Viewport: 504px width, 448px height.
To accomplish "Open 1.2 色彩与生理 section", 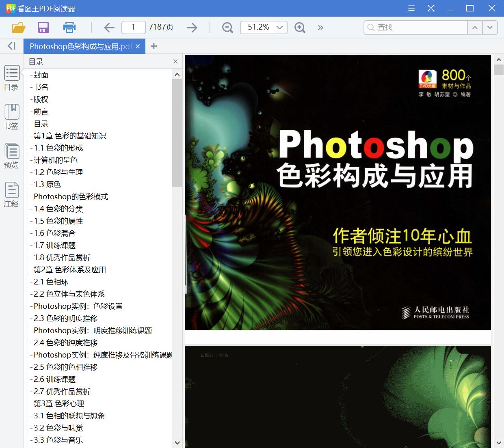I will pos(58,172).
